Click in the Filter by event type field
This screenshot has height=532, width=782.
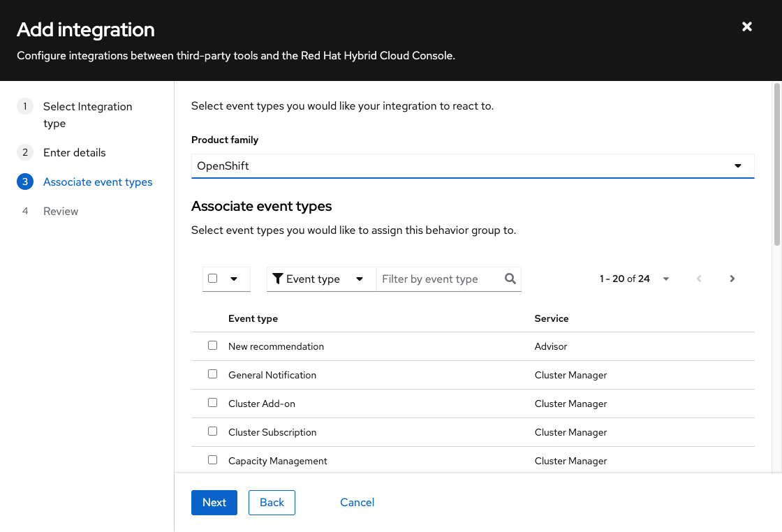point(438,279)
